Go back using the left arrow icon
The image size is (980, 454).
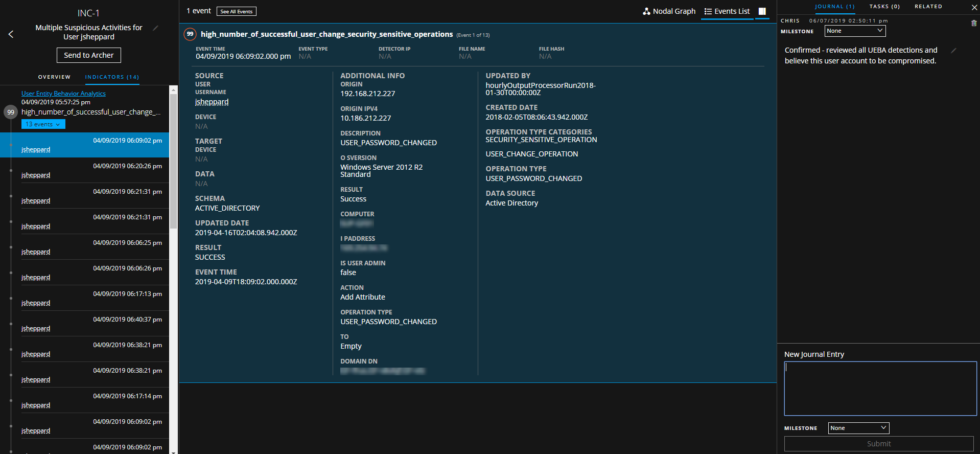pyautogui.click(x=11, y=34)
